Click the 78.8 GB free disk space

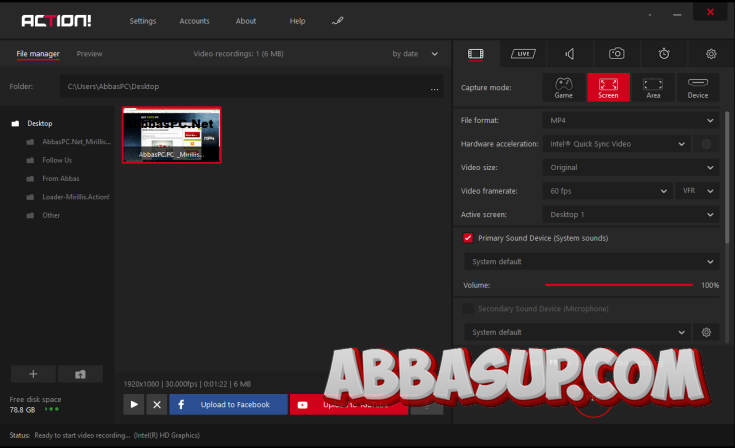coord(22,410)
